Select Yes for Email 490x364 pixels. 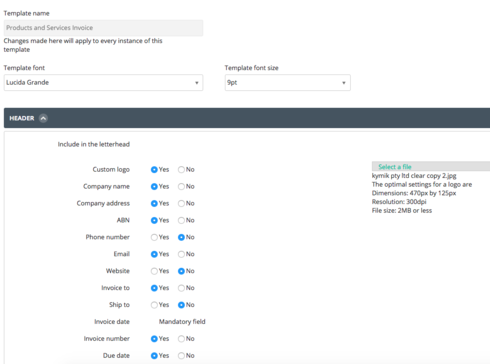tap(154, 254)
